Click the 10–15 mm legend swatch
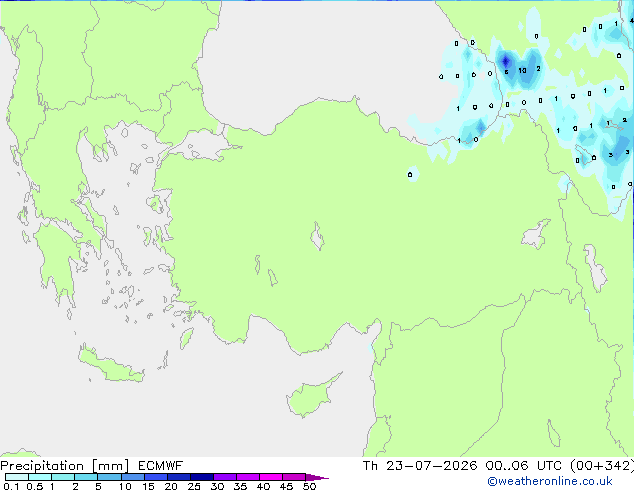The image size is (634, 490). 132,477
